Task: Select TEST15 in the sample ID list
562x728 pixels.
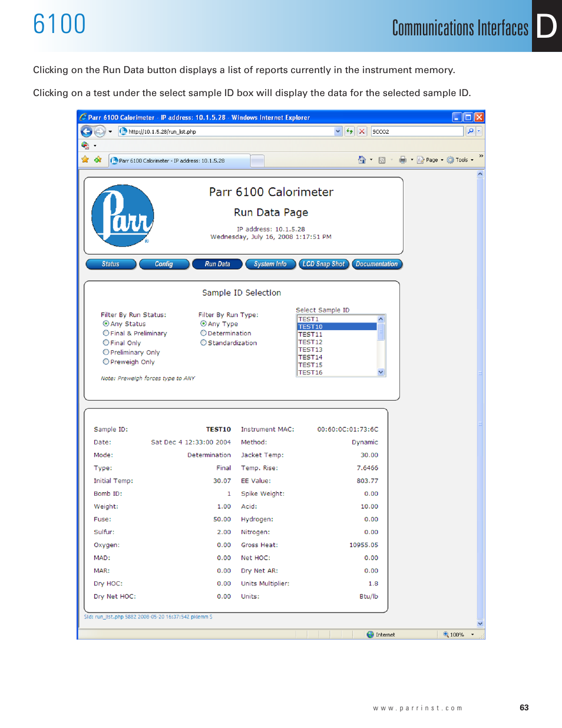Action: tap(337, 365)
